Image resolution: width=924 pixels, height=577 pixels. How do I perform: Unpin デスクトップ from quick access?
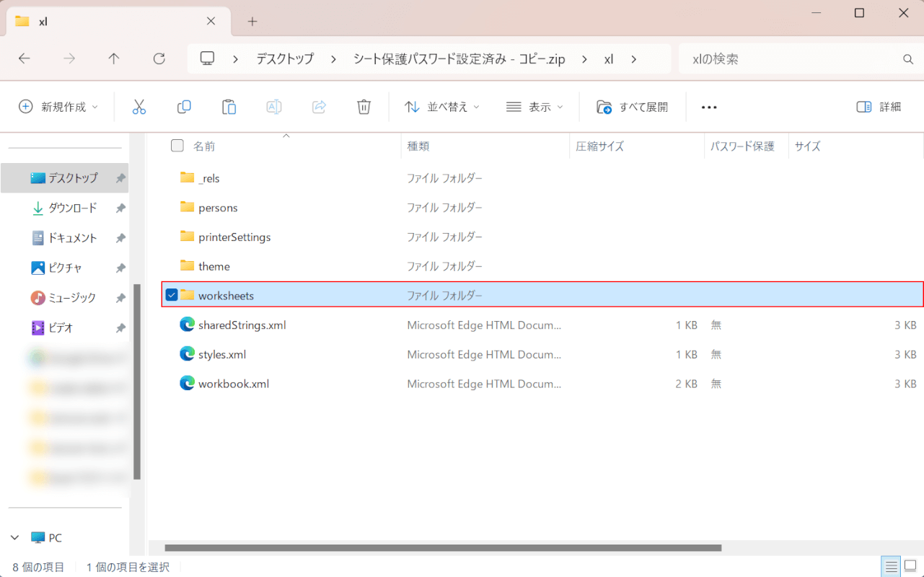[x=120, y=178]
